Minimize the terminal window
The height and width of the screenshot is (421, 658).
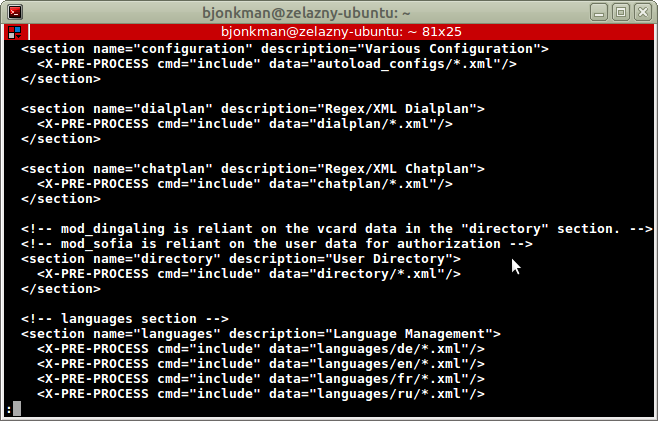click(x=597, y=12)
